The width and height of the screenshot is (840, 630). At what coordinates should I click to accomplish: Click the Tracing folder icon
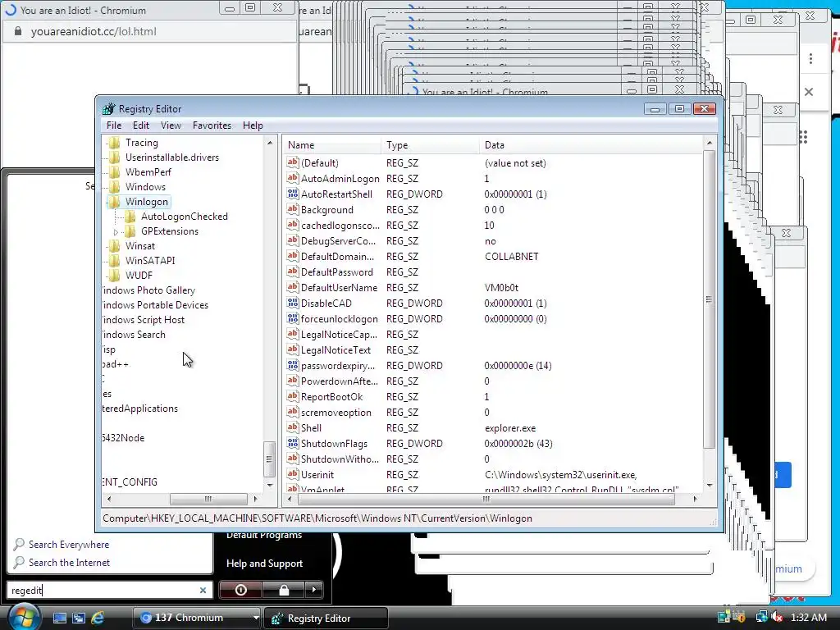(x=114, y=143)
